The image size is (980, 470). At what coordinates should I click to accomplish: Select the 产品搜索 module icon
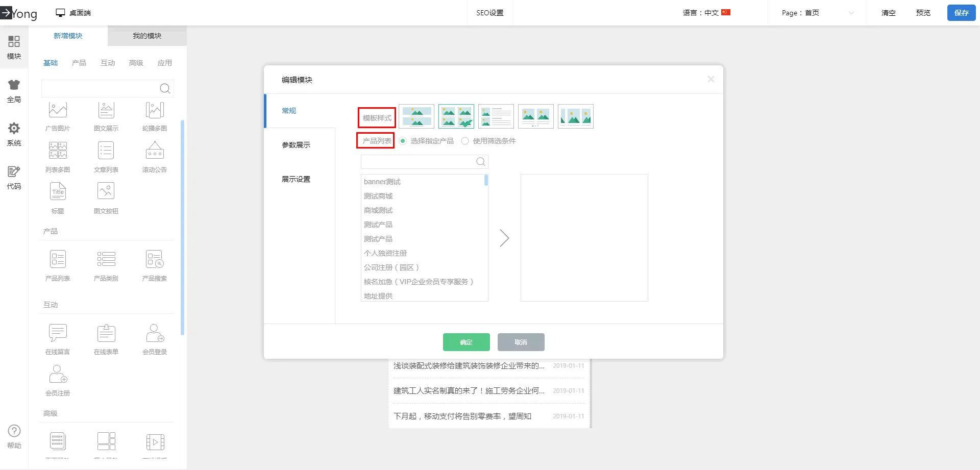155,260
